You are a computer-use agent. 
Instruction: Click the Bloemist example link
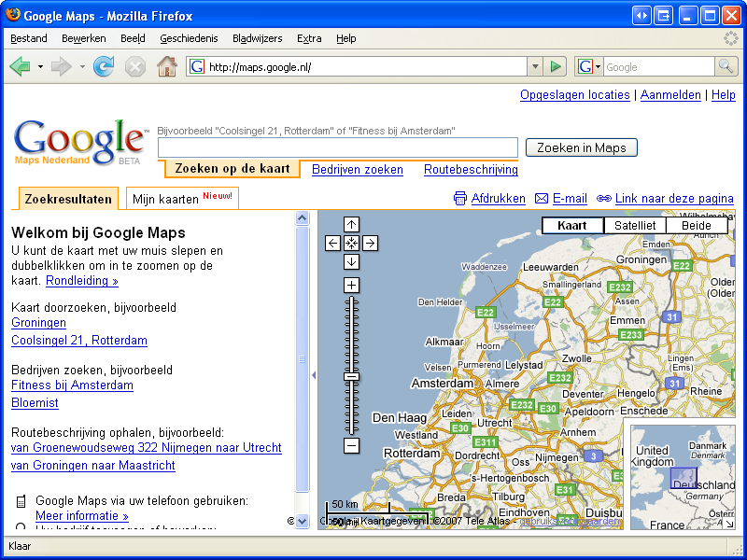[x=35, y=402]
